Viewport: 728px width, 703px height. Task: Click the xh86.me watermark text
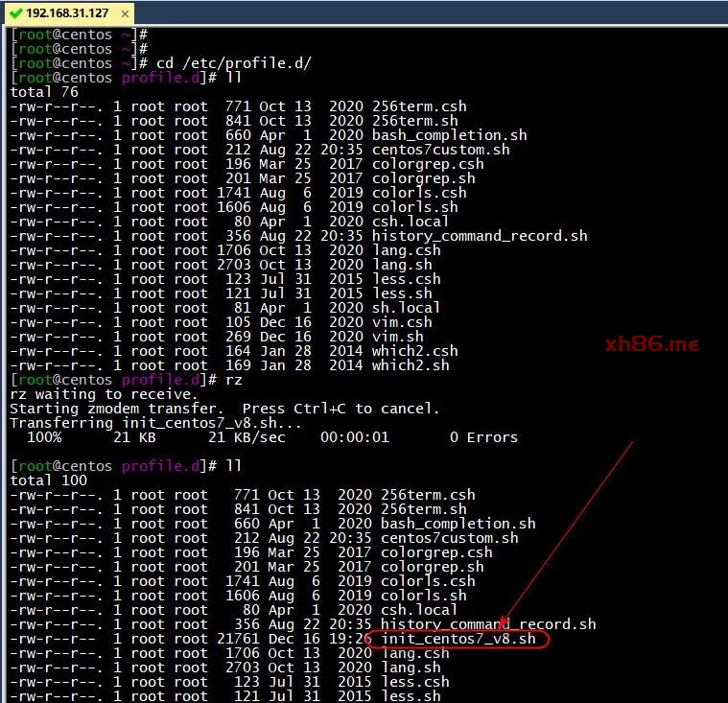coord(652,344)
